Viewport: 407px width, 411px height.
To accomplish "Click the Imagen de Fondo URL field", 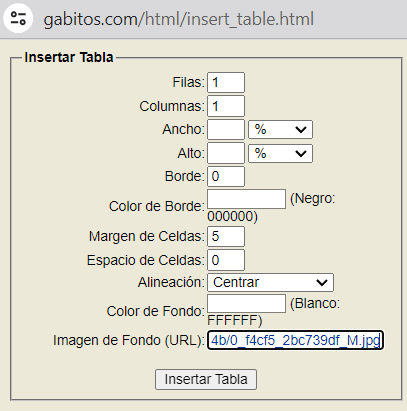I will [295, 340].
